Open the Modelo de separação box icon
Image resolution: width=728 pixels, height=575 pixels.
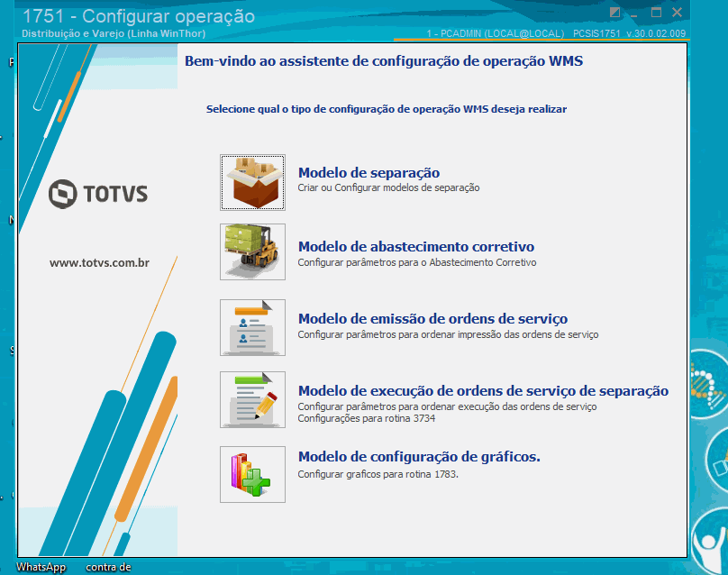click(252, 183)
